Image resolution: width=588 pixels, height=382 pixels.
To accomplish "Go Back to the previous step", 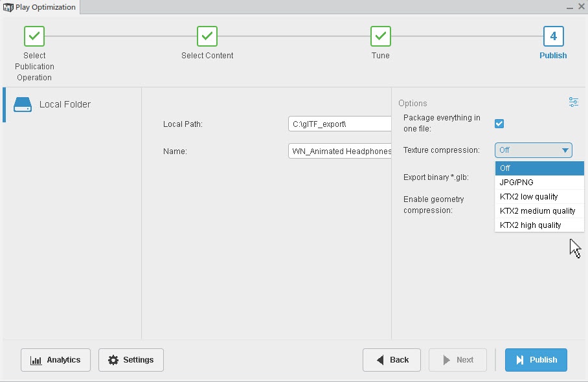I will click(392, 360).
